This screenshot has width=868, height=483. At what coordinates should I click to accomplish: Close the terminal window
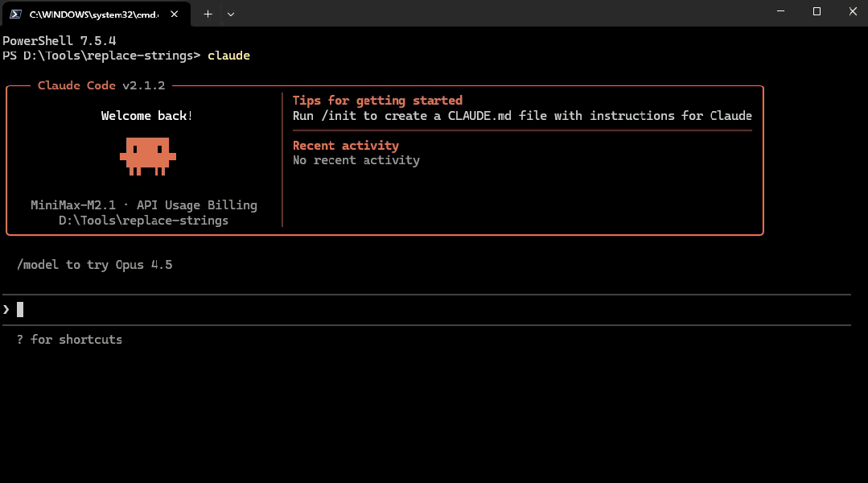coord(853,11)
